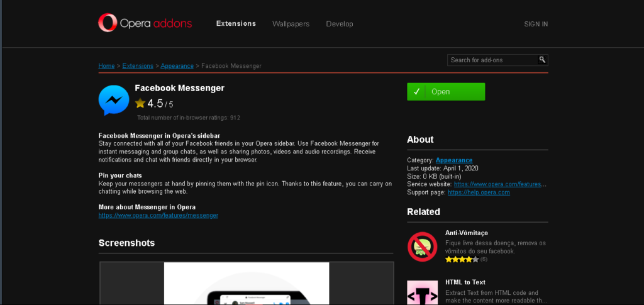The image size is (644, 305).
Task: Click the Facebook Messenger title heading
Action: [x=179, y=88]
